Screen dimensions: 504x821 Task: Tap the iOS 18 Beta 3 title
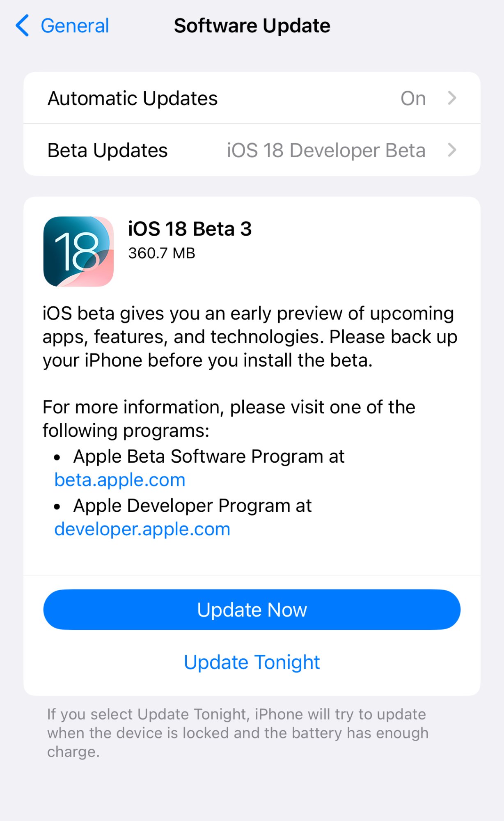(x=190, y=229)
